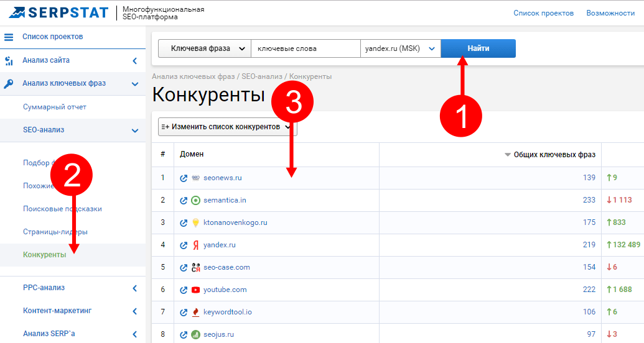The image size is (644, 343).
Task: Open seonews.ru external link icon
Action: (184, 178)
